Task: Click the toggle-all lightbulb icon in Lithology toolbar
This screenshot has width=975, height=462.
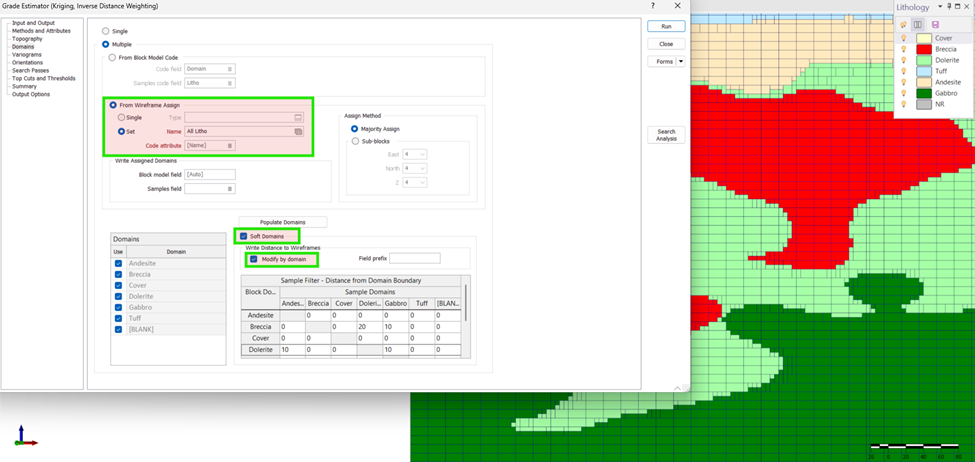Action: [x=904, y=24]
